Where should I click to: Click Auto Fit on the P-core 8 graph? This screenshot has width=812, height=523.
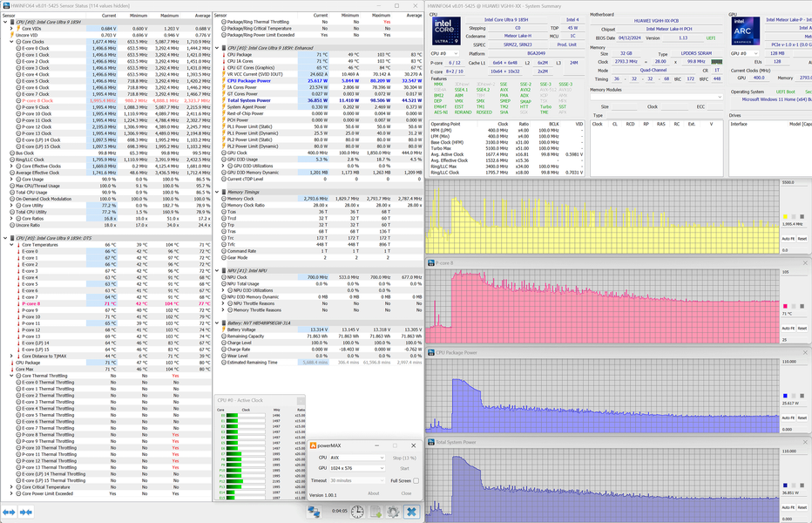[x=788, y=328]
